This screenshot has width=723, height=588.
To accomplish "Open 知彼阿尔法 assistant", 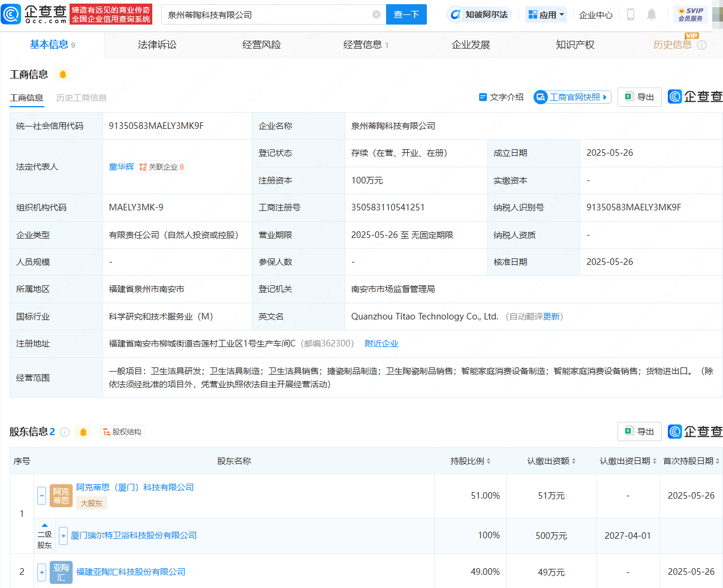I will [x=479, y=14].
